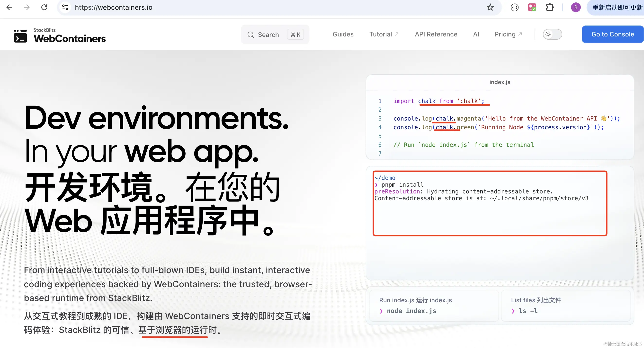The height and width of the screenshot is (348, 644).
Task: Open the Chrome extensions puzzle icon
Action: pyautogui.click(x=550, y=7)
